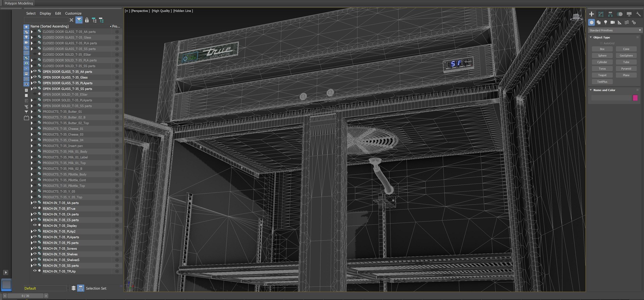
Task: Select the Cameras category icon
Action: [613, 22]
